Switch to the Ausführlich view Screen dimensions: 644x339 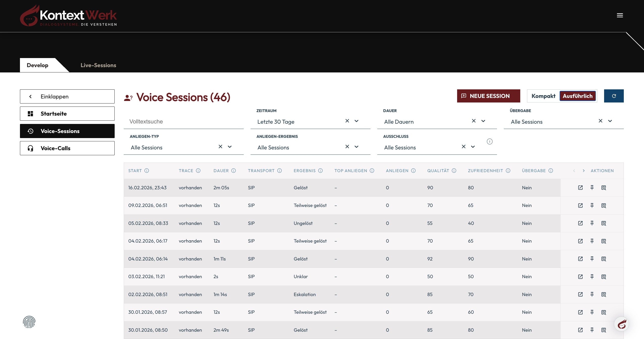click(577, 96)
